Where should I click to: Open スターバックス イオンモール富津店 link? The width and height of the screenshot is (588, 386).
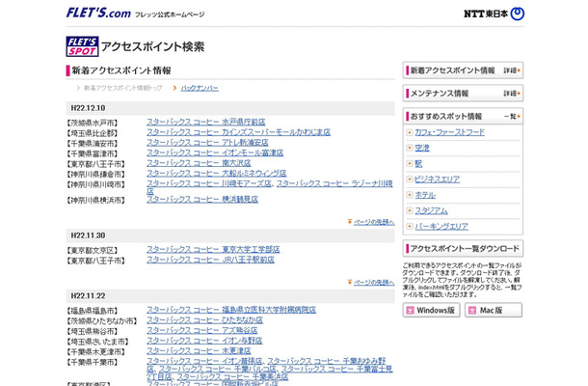[215, 152]
